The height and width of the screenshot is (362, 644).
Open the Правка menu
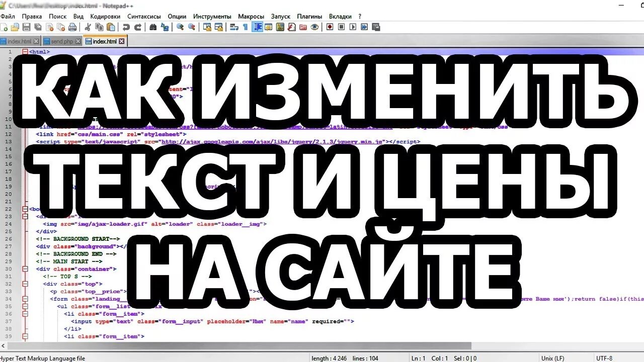point(32,16)
